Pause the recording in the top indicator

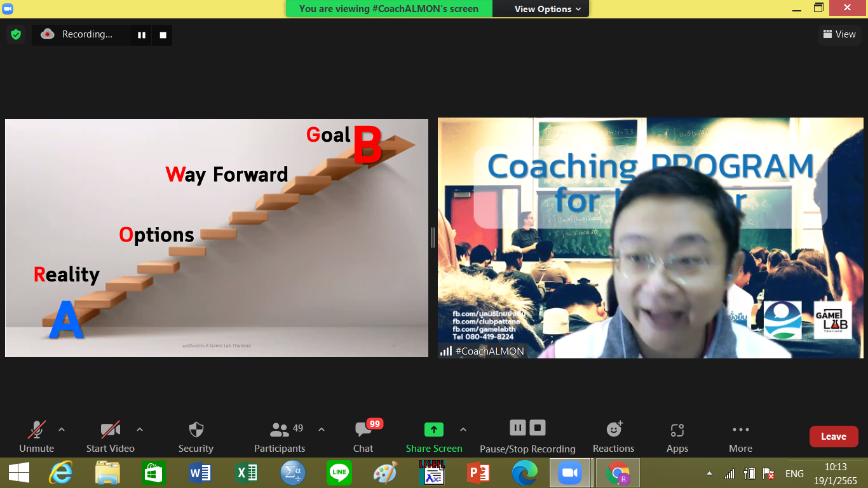[x=142, y=35]
